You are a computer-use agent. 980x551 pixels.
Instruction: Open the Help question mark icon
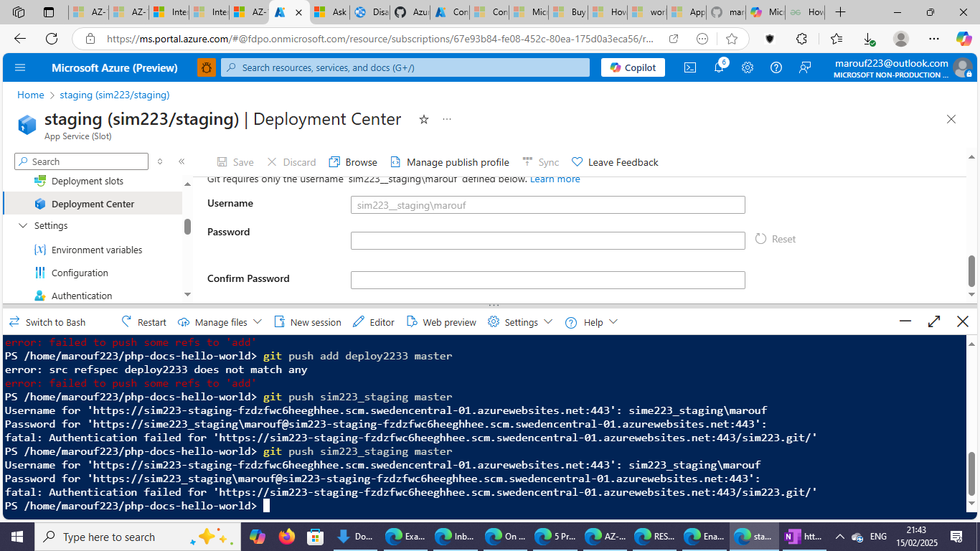pyautogui.click(x=776, y=67)
